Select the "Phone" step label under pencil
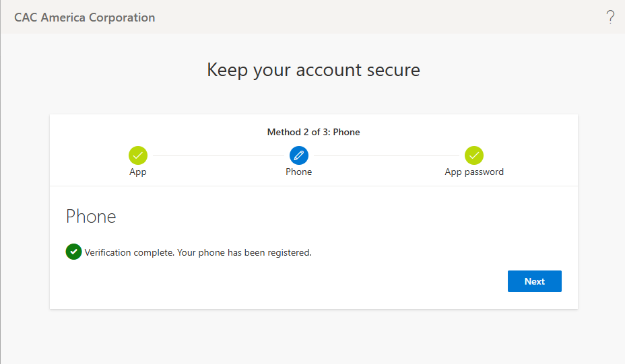This screenshot has width=625, height=364. (x=299, y=172)
